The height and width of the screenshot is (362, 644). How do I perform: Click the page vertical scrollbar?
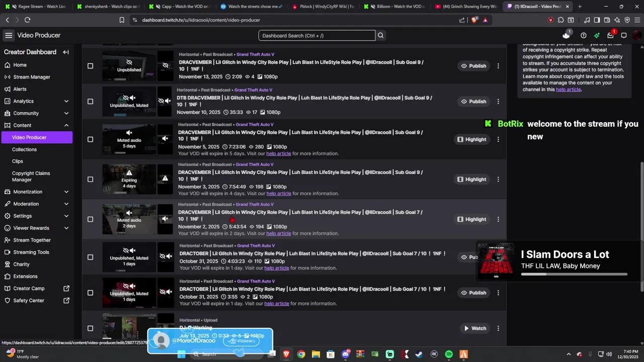641,226
